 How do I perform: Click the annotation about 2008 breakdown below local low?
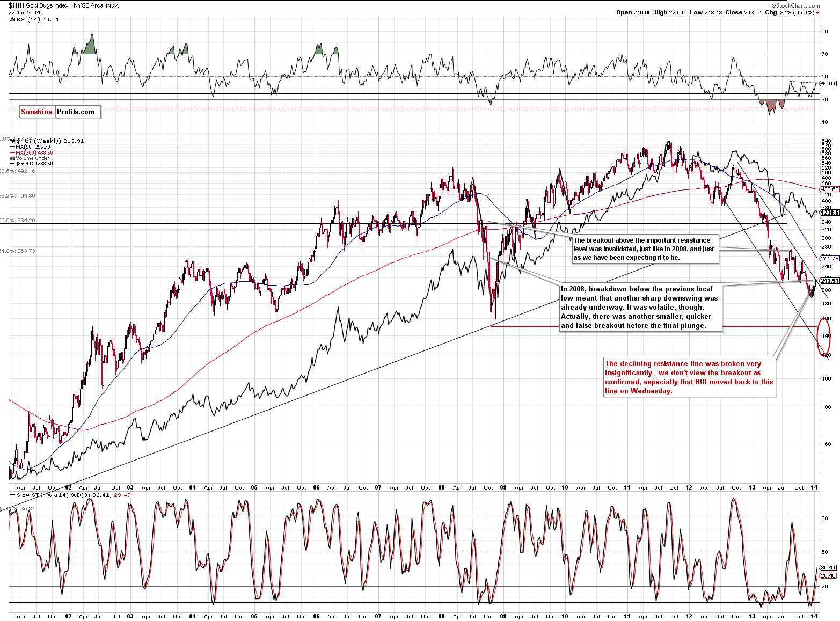640,308
